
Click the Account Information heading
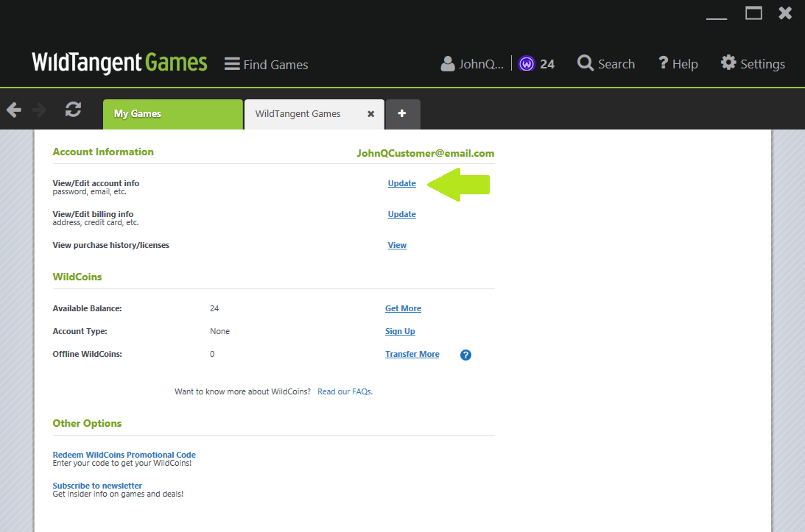(x=103, y=152)
